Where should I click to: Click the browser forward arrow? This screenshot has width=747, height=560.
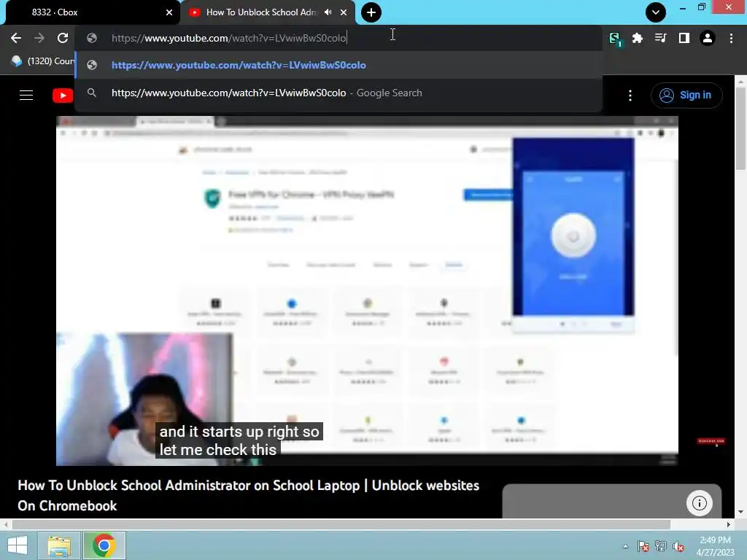tap(39, 38)
